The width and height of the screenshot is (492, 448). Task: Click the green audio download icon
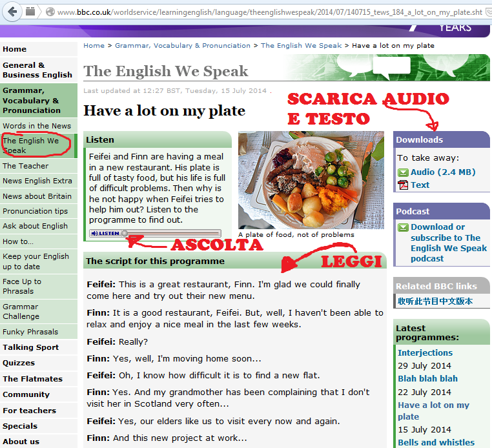[403, 172]
